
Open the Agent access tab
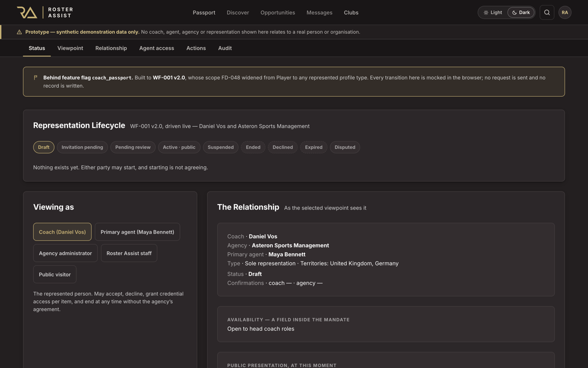pyautogui.click(x=156, y=48)
